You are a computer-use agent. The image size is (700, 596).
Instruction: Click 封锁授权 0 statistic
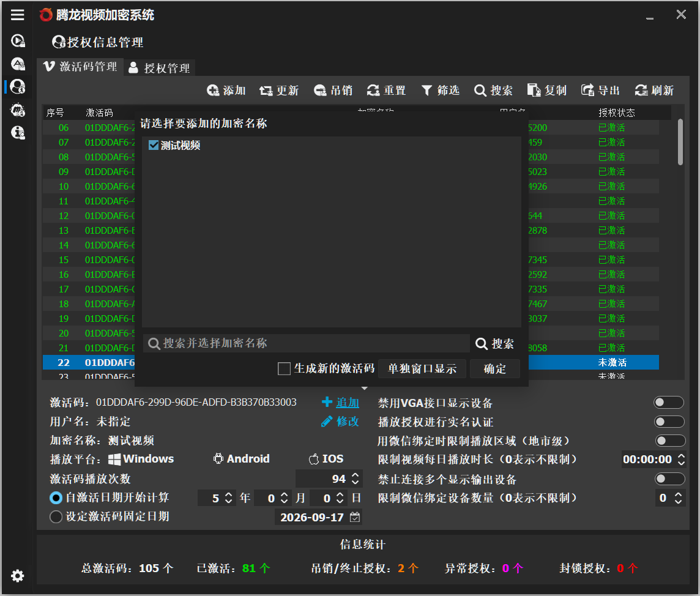(598, 568)
